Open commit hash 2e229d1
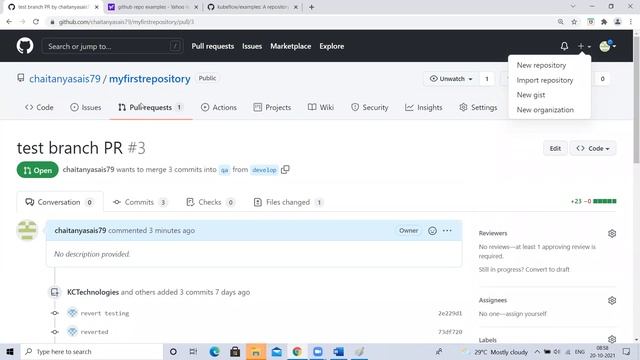This screenshot has width=640, height=360. click(x=450, y=313)
